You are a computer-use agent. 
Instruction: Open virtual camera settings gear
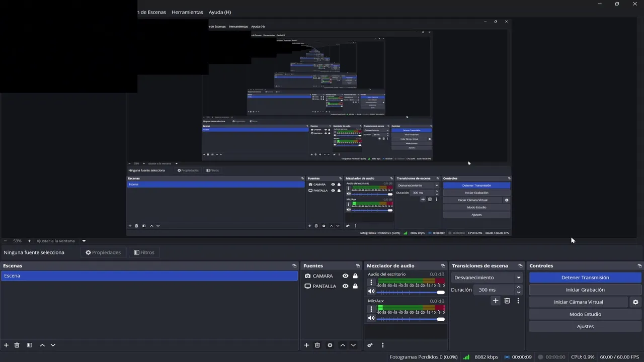[x=635, y=302]
